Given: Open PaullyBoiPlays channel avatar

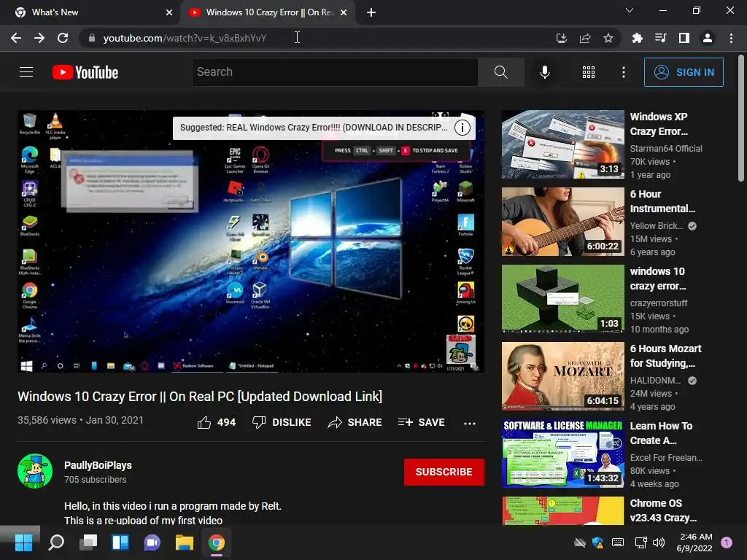Looking at the screenshot, I should pos(35,472).
